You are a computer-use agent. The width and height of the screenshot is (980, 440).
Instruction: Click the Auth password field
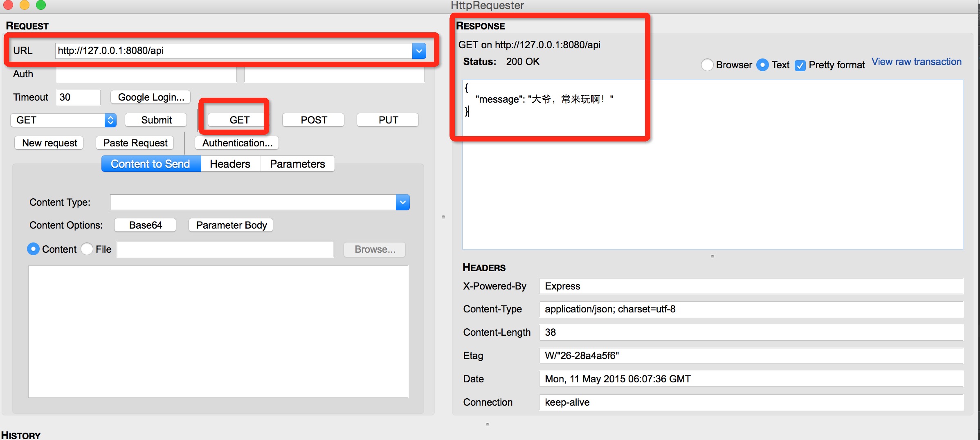click(334, 74)
